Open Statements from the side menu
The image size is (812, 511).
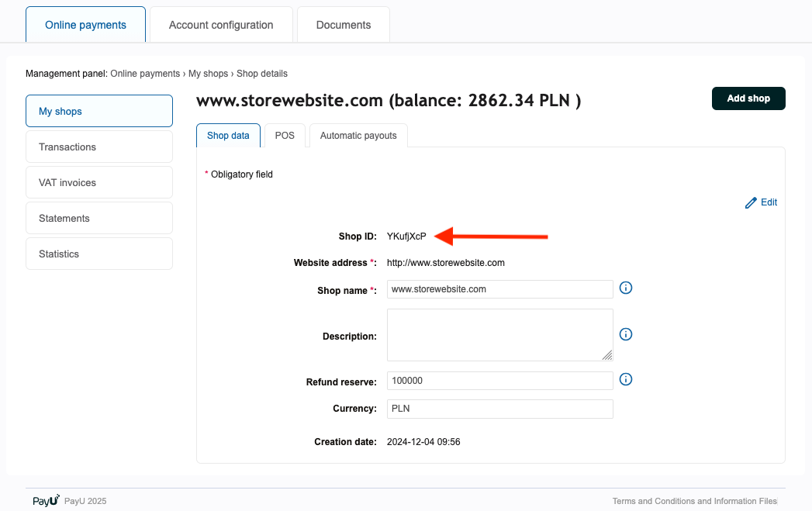99,219
